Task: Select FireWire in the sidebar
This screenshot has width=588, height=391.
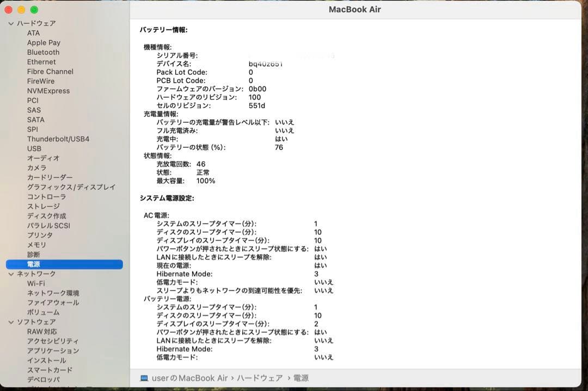Action: tap(41, 81)
